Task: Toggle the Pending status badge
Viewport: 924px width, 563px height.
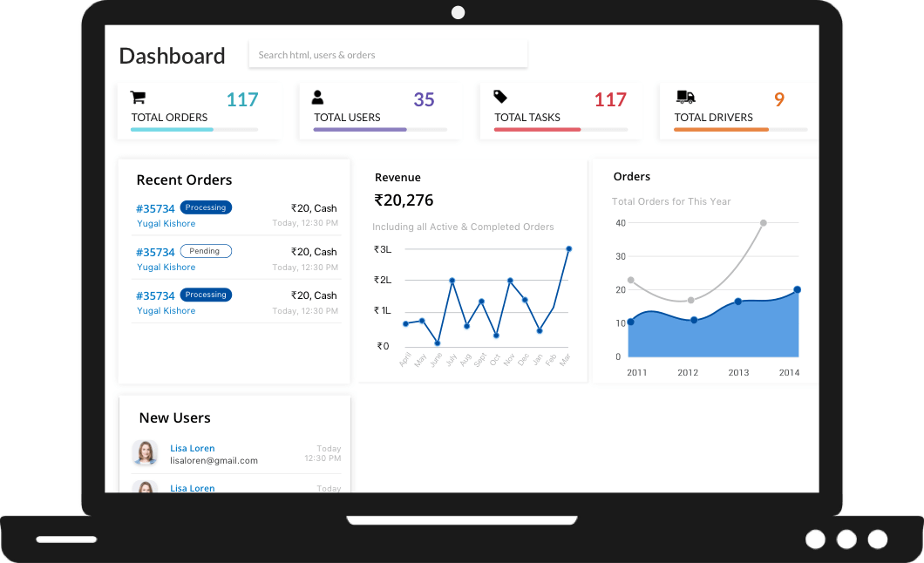Action: pyautogui.click(x=206, y=251)
